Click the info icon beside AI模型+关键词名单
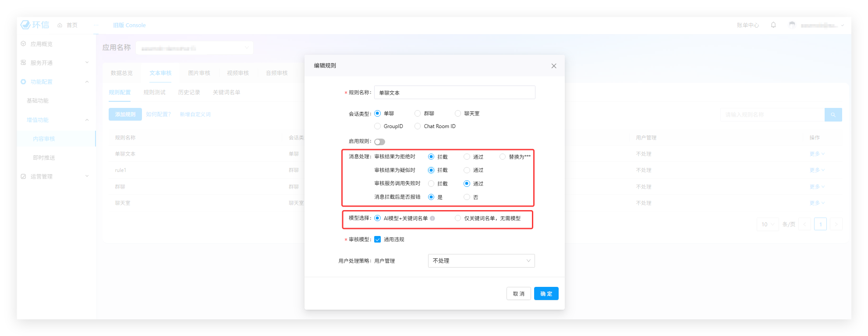The image size is (868, 336). [432, 218]
